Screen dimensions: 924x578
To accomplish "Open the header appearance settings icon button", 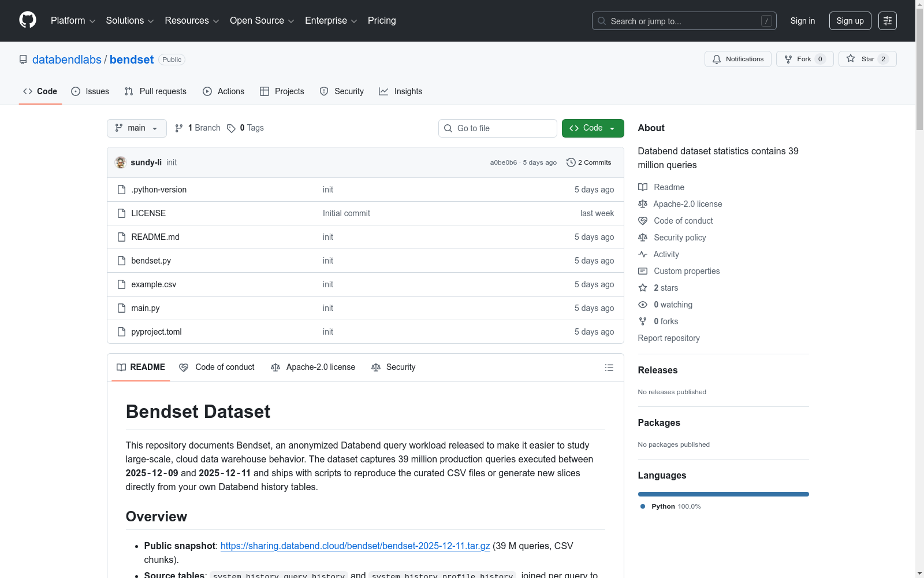I will point(888,21).
